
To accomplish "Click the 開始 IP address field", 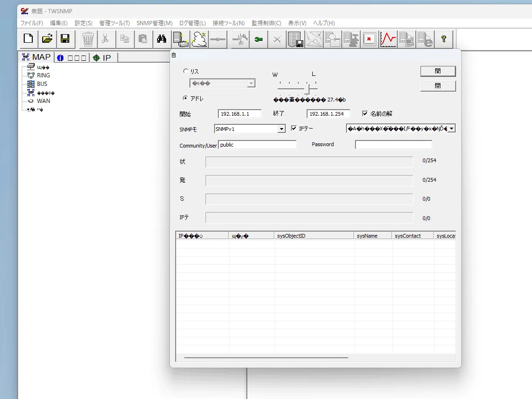I will point(240,114).
